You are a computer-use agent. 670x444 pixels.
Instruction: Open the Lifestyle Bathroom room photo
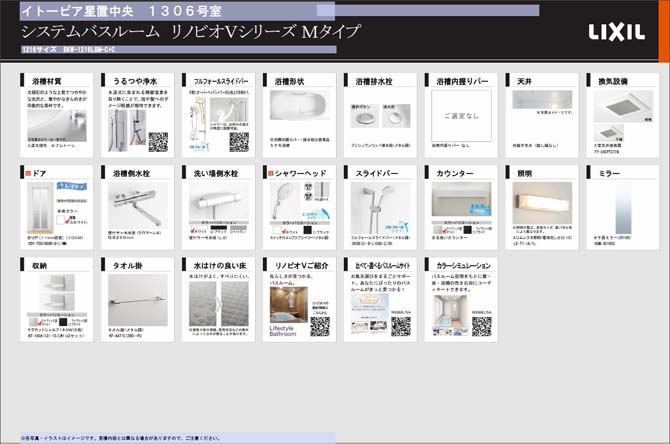tap(288, 305)
